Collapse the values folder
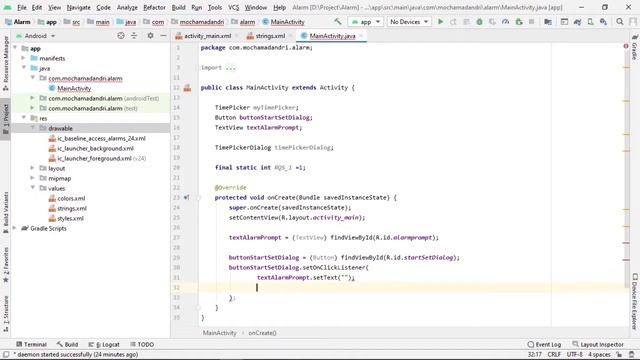 tap(33, 188)
